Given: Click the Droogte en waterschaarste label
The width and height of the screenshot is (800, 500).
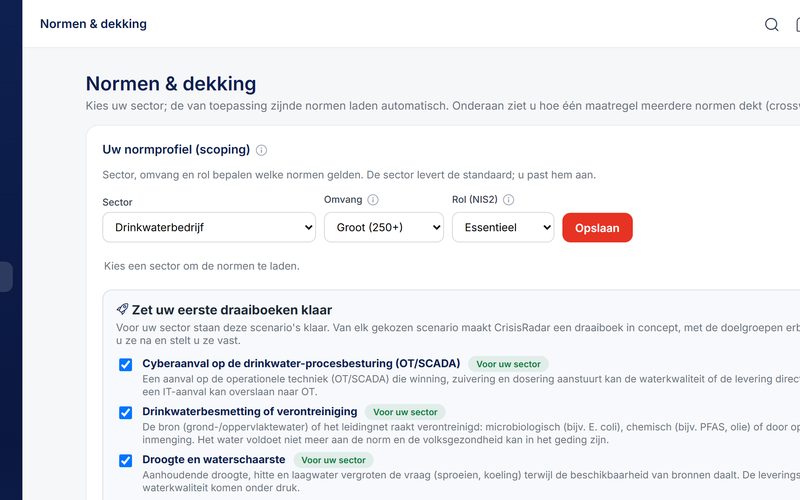Looking at the screenshot, I should 214,459.
